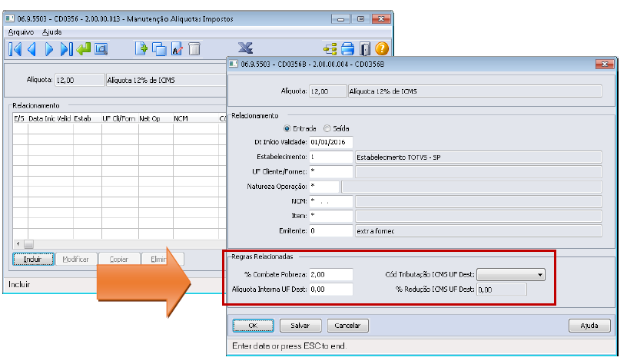Image resolution: width=627 pixels, height=364 pixels.
Task: Click the Salvar button
Action: [300, 326]
